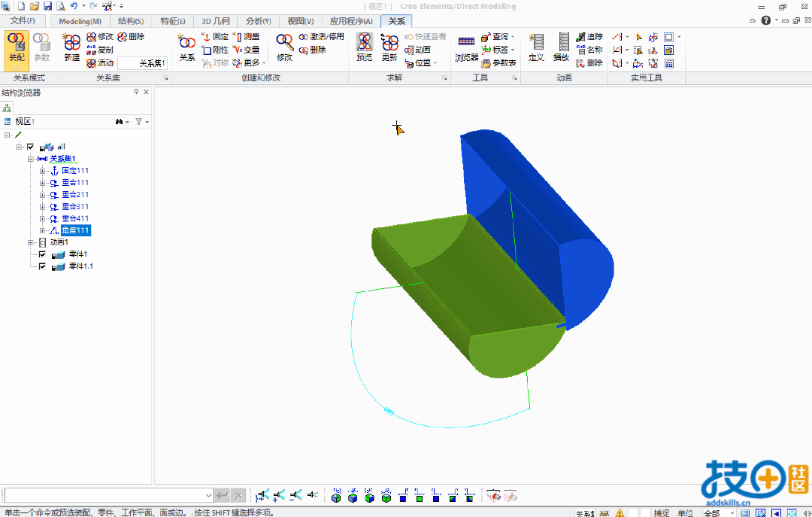This screenshot has height=517, width=812.
Task: Select the 固定 relation tool
Action: tap(215, 37)
